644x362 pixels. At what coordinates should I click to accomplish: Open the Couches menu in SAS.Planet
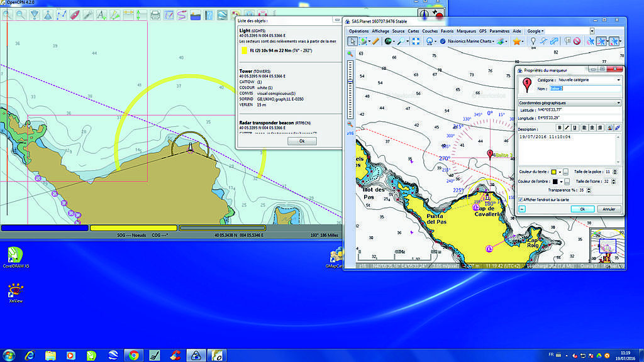pos(430,31)
